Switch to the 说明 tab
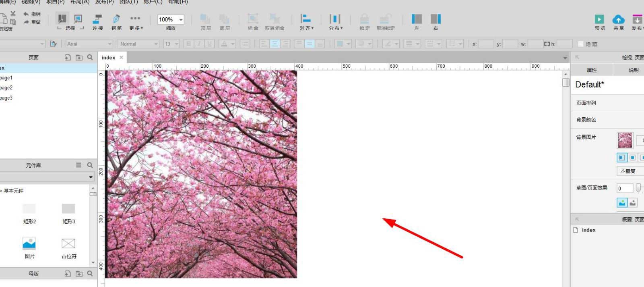644x287 pixels. 633,70
